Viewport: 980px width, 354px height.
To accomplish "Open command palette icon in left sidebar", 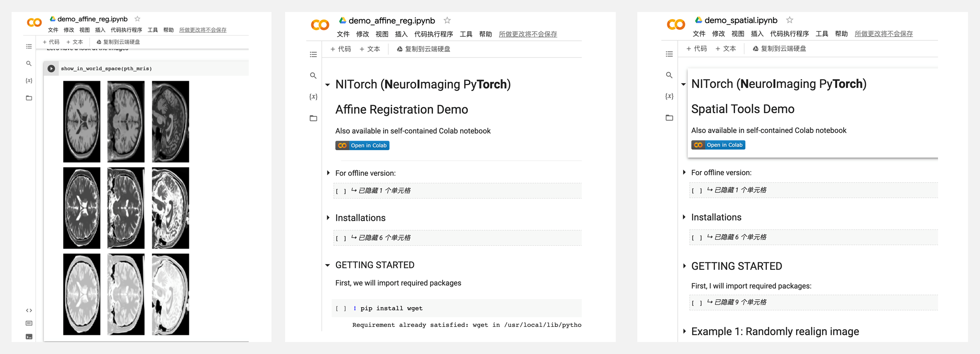I will pyautogui.click(x=29, y=323).
